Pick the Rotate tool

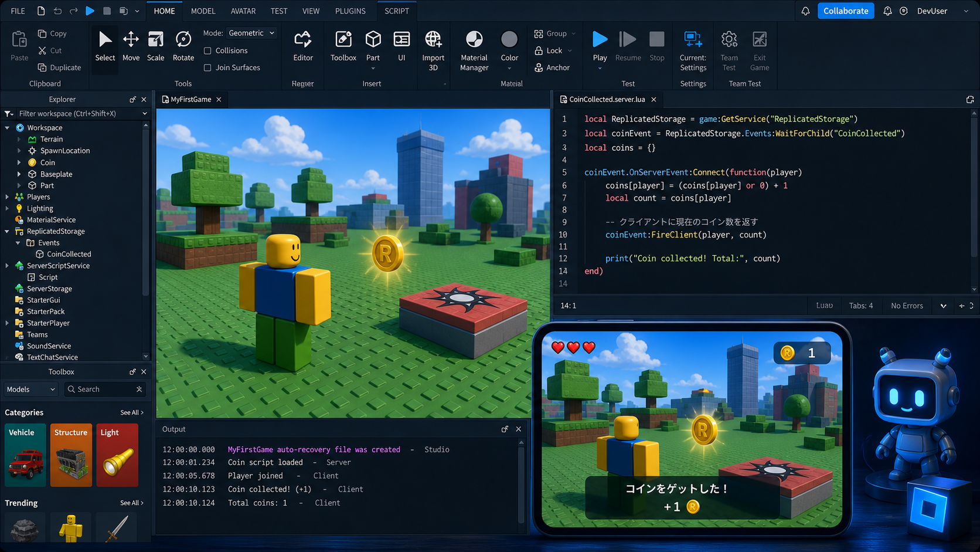point(183,46)
